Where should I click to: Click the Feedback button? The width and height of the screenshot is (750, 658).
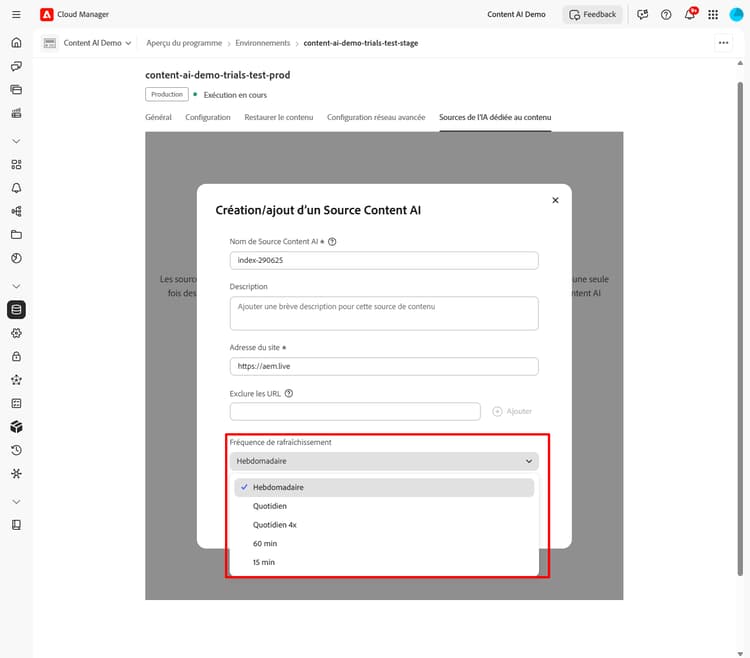[592, 14]
